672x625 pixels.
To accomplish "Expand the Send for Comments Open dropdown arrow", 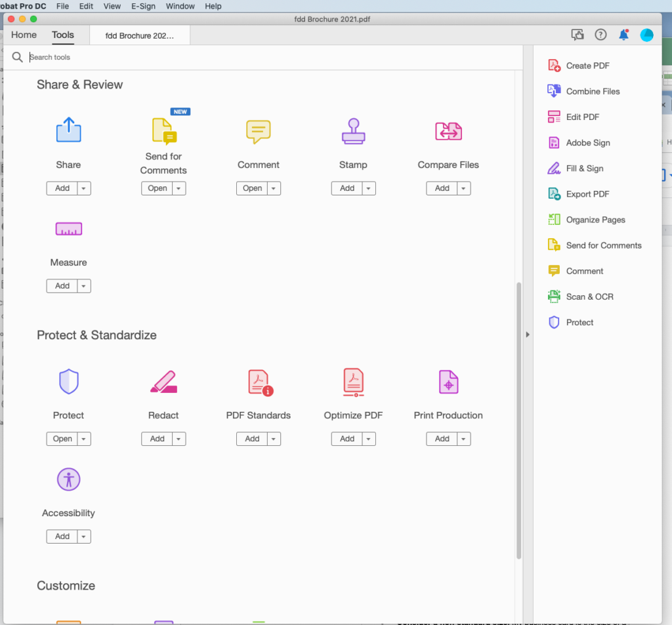I will [x=179, y=188].
